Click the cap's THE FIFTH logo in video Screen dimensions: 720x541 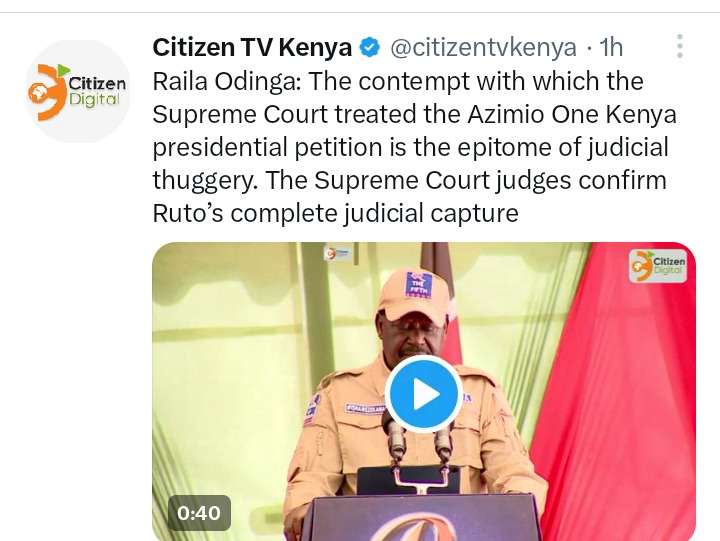point(418,285)
